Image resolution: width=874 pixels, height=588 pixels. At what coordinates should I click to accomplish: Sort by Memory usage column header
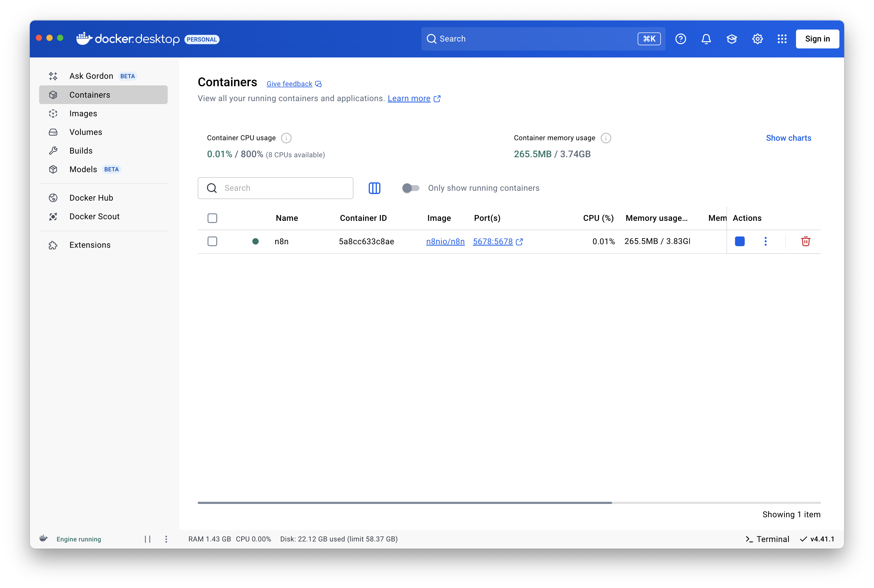coord(657,218)
